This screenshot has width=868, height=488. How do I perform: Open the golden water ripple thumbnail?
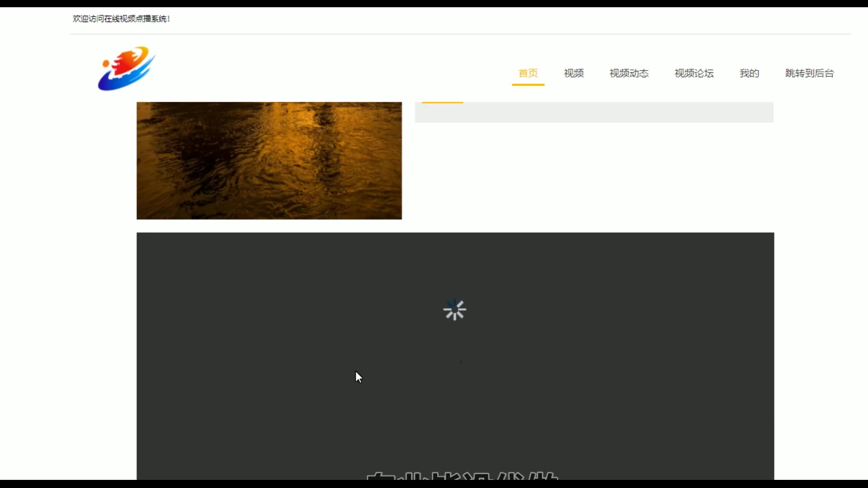click(x=269, y=160)
